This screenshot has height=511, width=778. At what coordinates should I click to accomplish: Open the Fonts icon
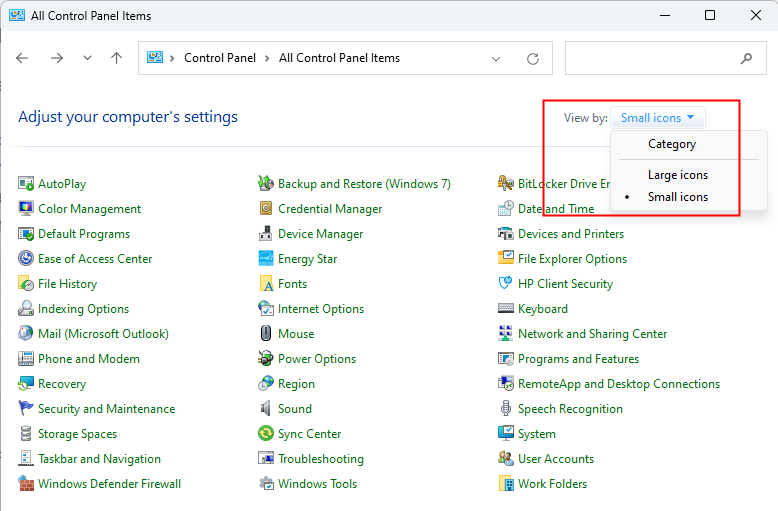pyautogui.click(x=266, y=283)
